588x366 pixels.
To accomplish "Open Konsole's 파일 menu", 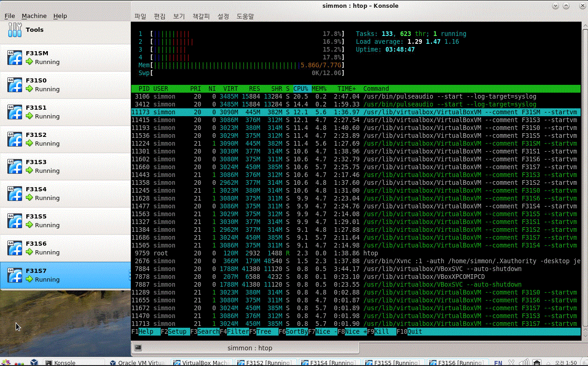I will tap(140, 16).
